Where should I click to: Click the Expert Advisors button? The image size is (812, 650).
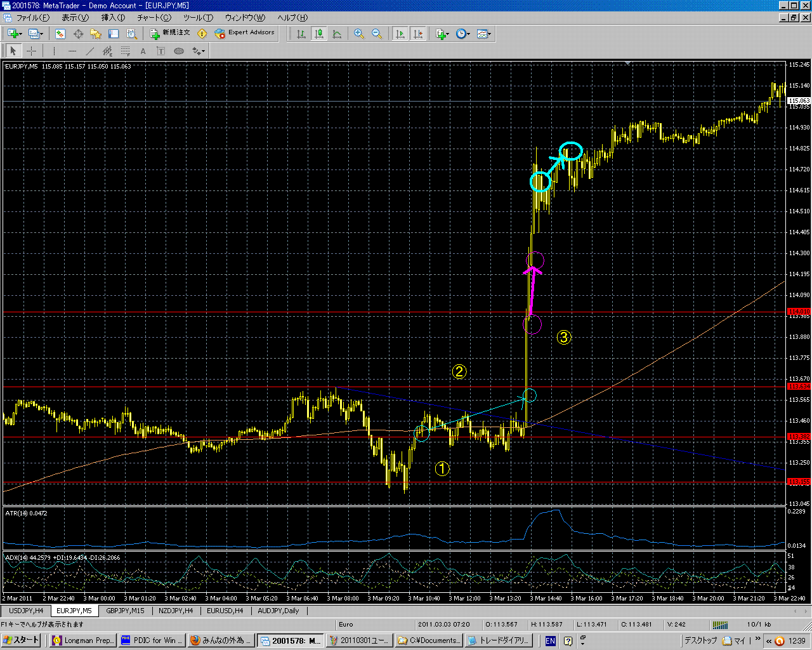pos(245,33)
